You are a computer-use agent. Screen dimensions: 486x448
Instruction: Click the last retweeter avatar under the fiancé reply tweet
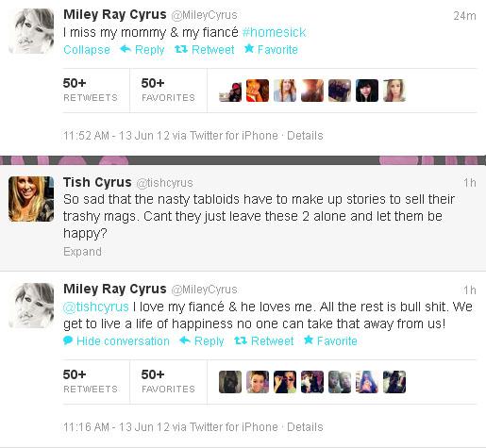point(394,382)
